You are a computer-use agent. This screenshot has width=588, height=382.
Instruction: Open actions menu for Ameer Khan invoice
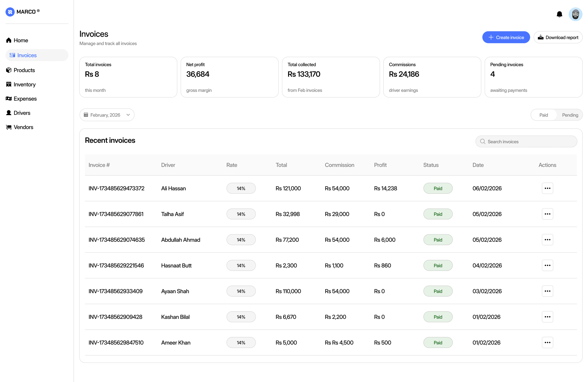[x=547, y=343]
